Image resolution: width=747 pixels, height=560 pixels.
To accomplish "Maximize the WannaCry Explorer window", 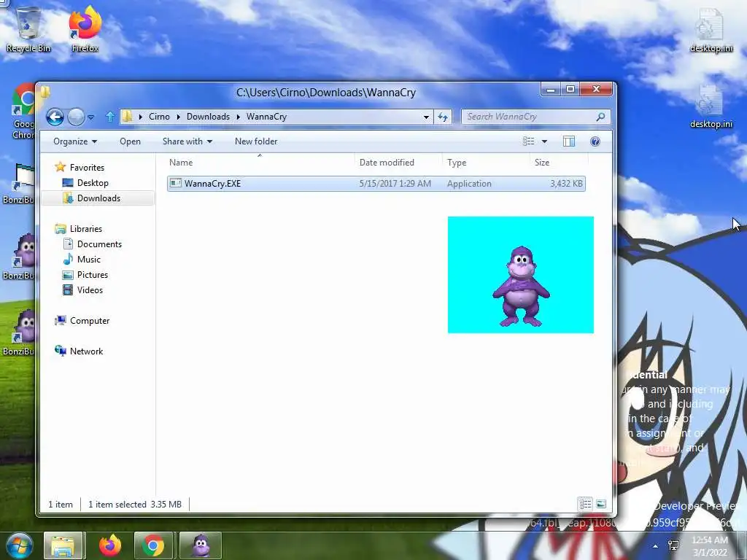I will tap(570, 89).
